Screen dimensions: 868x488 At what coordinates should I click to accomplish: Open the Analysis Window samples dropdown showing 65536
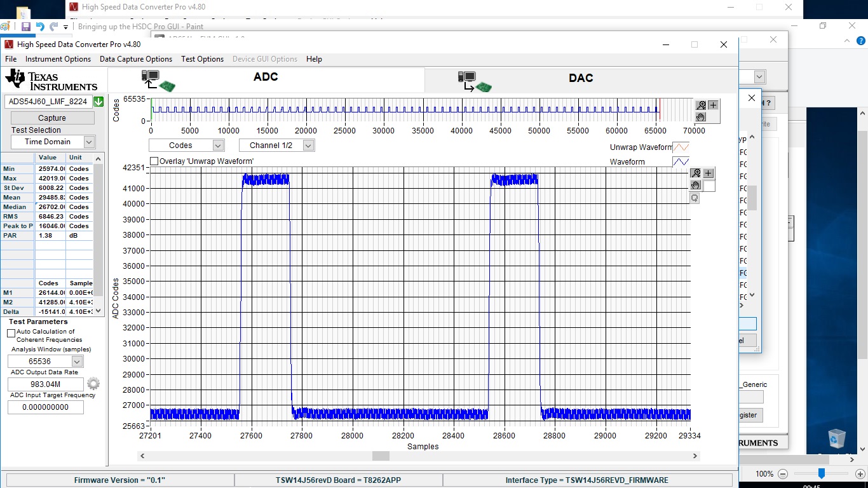coord(77,362)
